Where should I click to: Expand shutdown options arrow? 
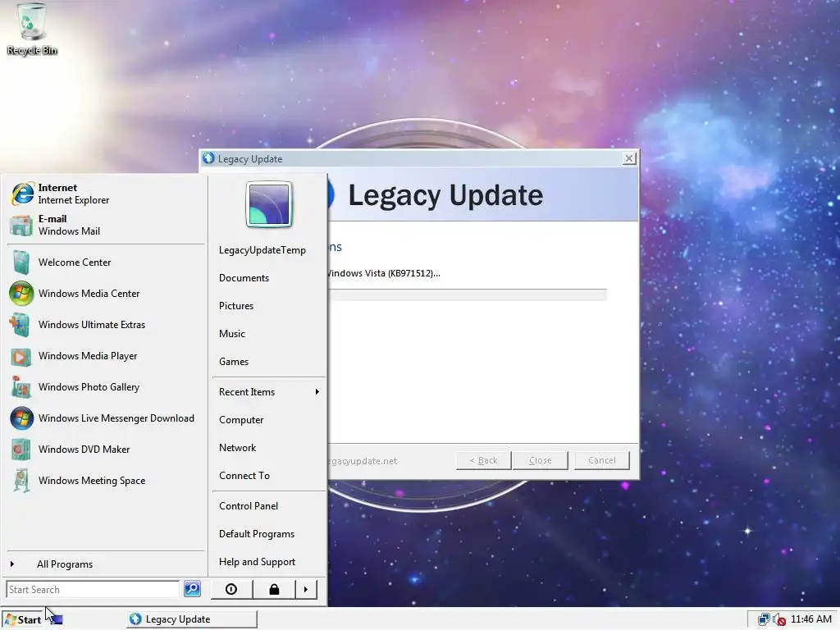[x=306, y=589]
